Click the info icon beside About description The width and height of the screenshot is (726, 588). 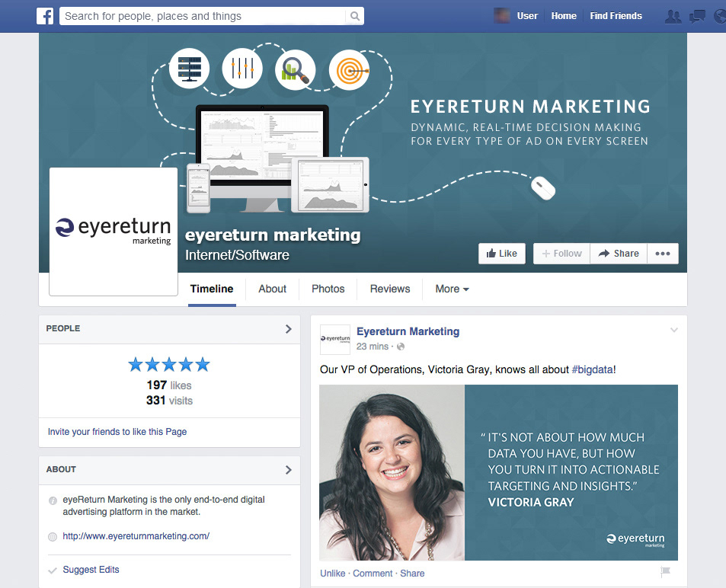coord(53,500)
